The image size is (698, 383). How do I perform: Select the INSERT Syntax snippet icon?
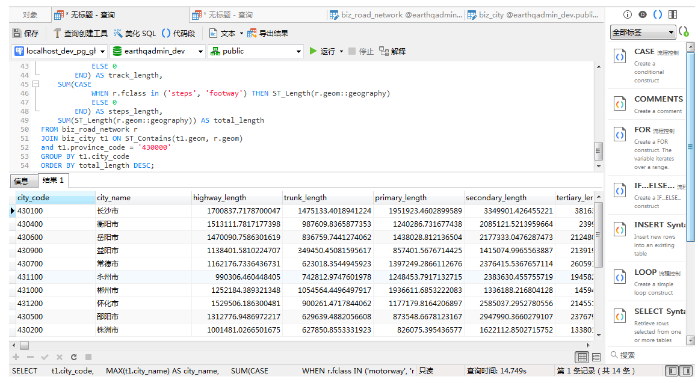(x=620, y=230)
